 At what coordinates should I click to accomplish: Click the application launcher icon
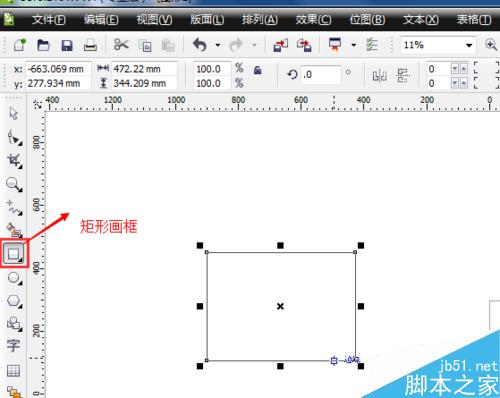[x=335, y=45]
